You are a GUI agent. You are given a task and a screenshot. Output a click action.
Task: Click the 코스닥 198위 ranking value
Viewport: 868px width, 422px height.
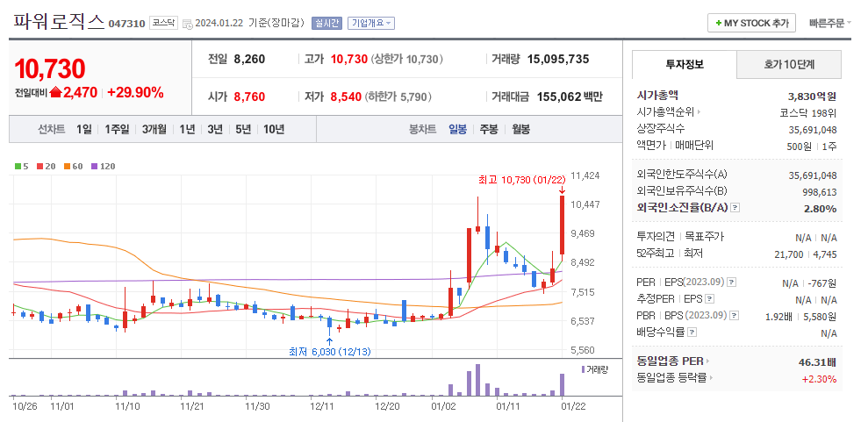(808, 113)
